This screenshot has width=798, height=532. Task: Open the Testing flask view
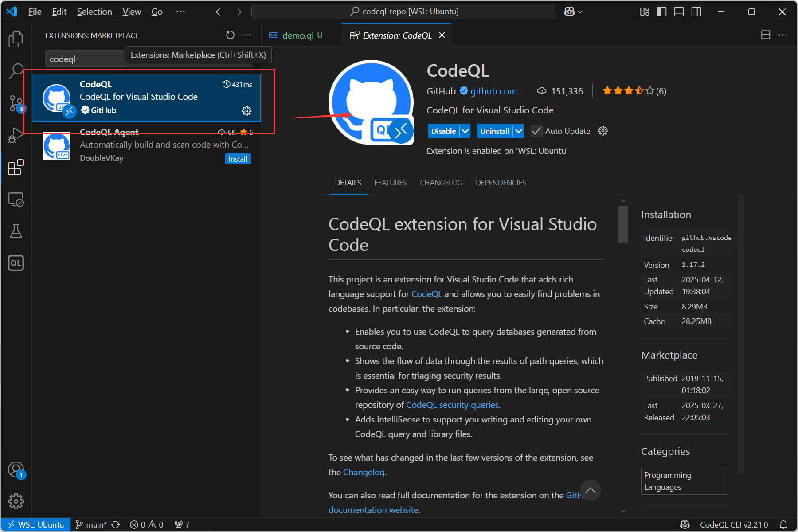click(x=16, y=231)
